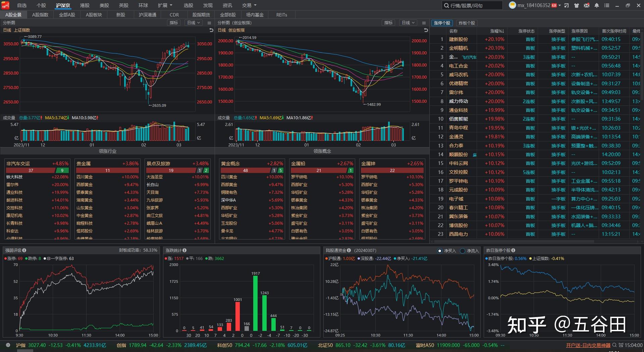Click the 非汽车交运 rise/fall ratio bar

click(37, 170)
